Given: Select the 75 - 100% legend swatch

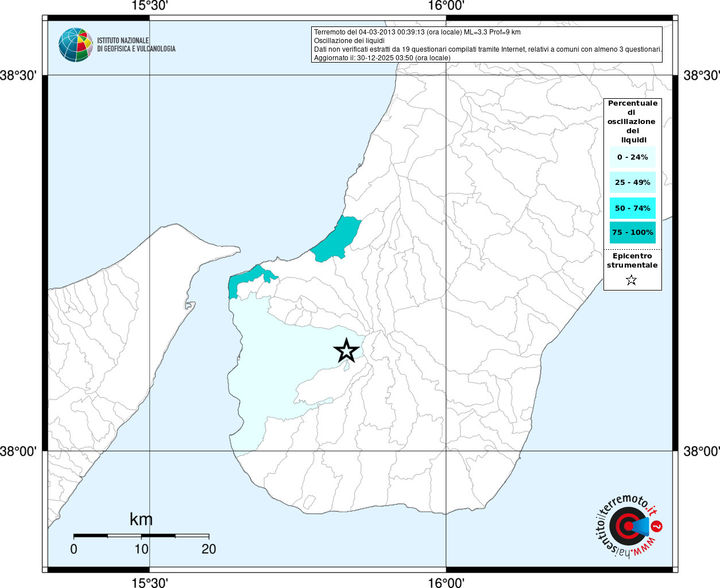Looking at the screenshot, I should click(633, 233).
